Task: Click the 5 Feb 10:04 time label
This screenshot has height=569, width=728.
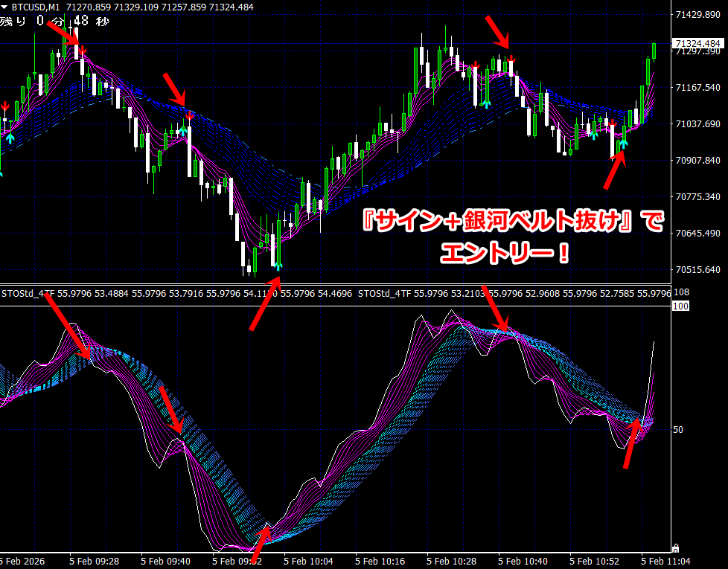Action: coord(309,562)
